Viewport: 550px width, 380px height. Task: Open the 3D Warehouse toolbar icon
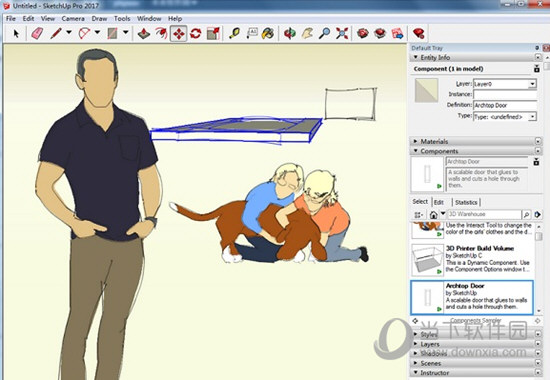point(363,34)
